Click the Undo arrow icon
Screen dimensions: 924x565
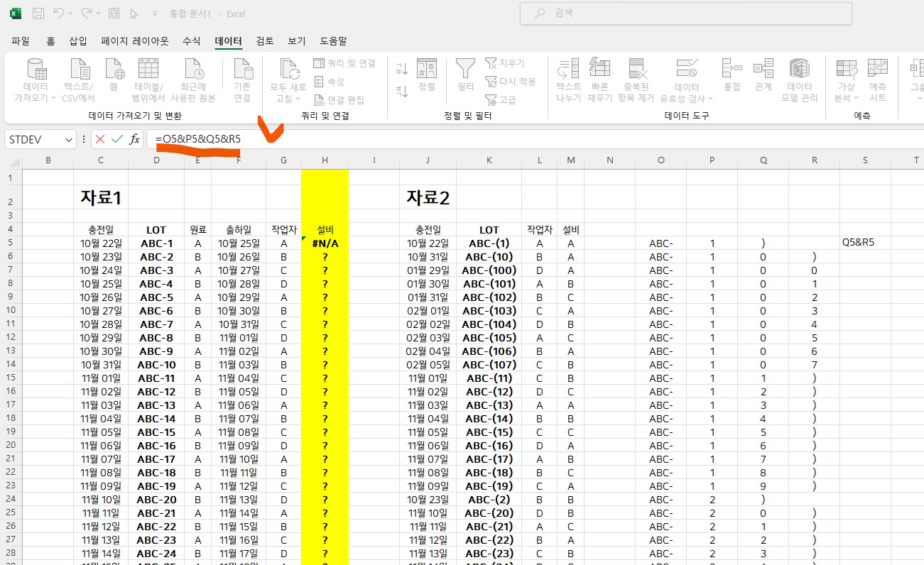coord(58,13)
